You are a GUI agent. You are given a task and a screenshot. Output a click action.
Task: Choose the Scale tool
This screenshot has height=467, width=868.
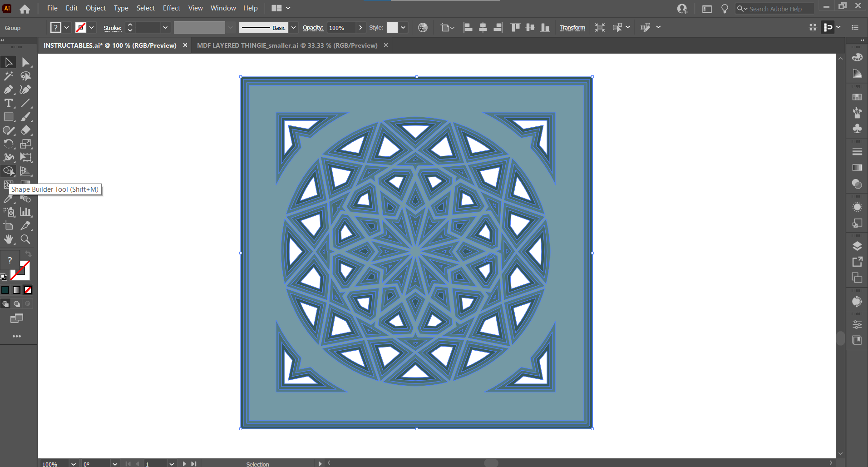coord(26,144)
